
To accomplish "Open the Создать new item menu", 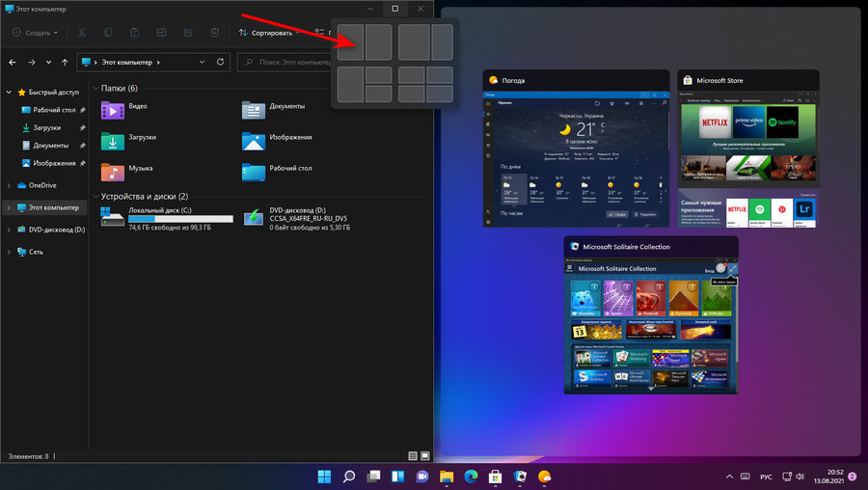I will [35, 33].
